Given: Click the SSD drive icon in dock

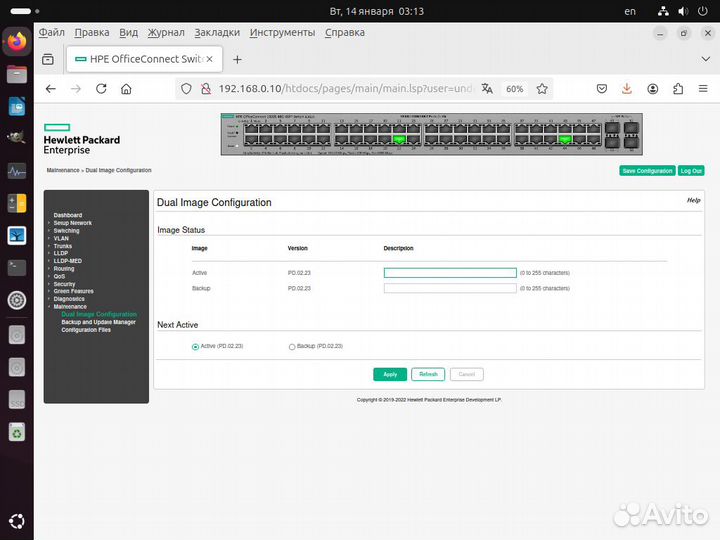Looking at the screenshot, I should click(17, 399).
